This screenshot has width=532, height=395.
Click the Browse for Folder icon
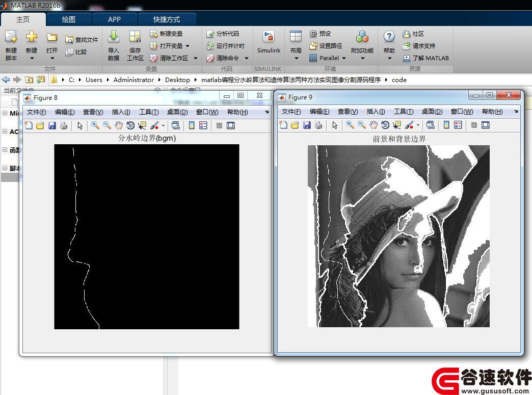tap(41, 80)
